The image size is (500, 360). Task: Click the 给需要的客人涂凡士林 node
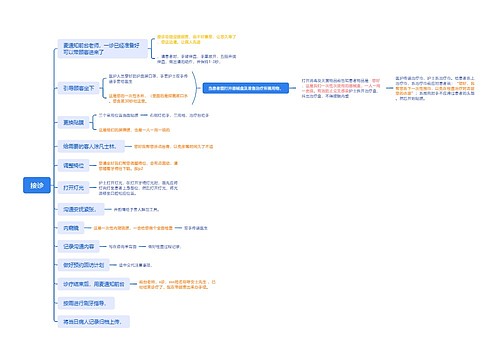tap(91, 146)
